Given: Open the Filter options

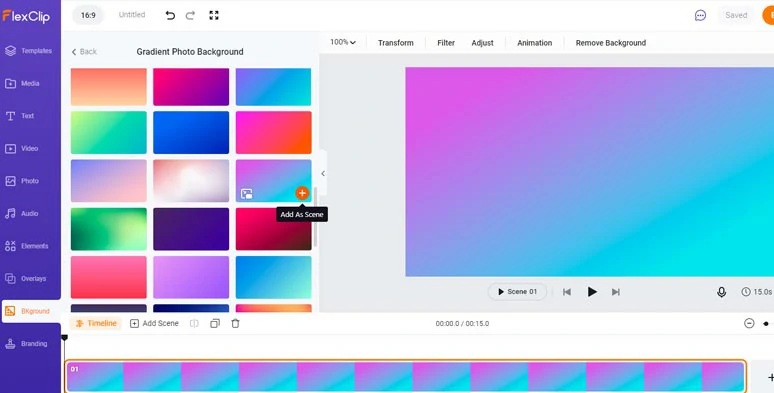Looking at the screenshot, I should (x=446, y=43).
